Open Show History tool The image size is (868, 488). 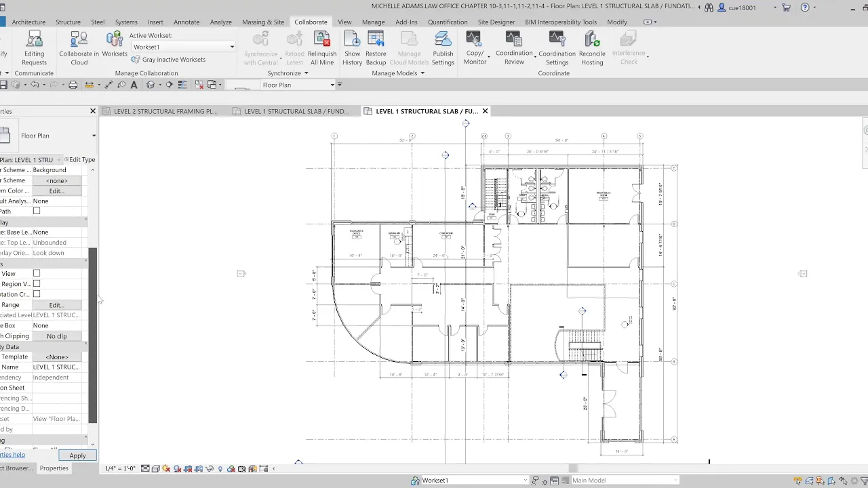pos(352,48)
